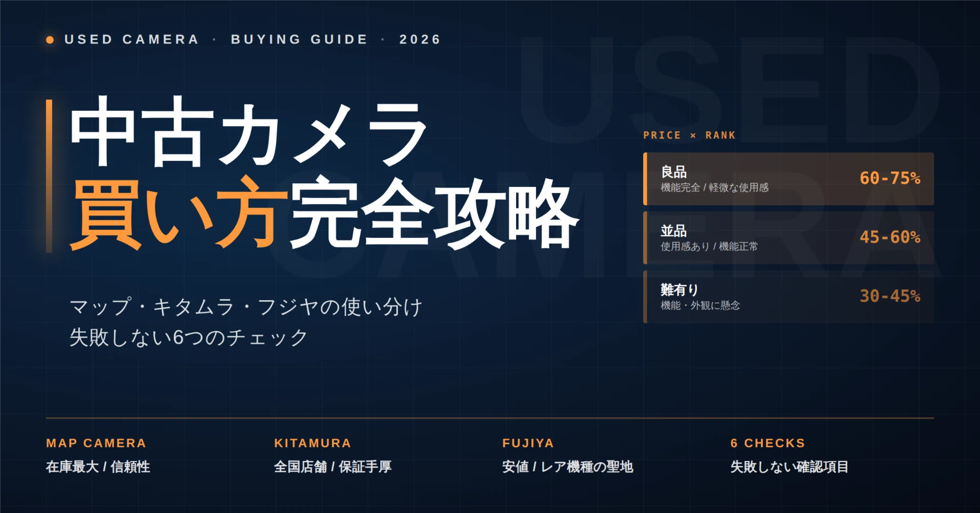The width and height of the screenshot is (980, 513).
Task: Select the '良品' rank card
Action: click(x=789, y=179)
